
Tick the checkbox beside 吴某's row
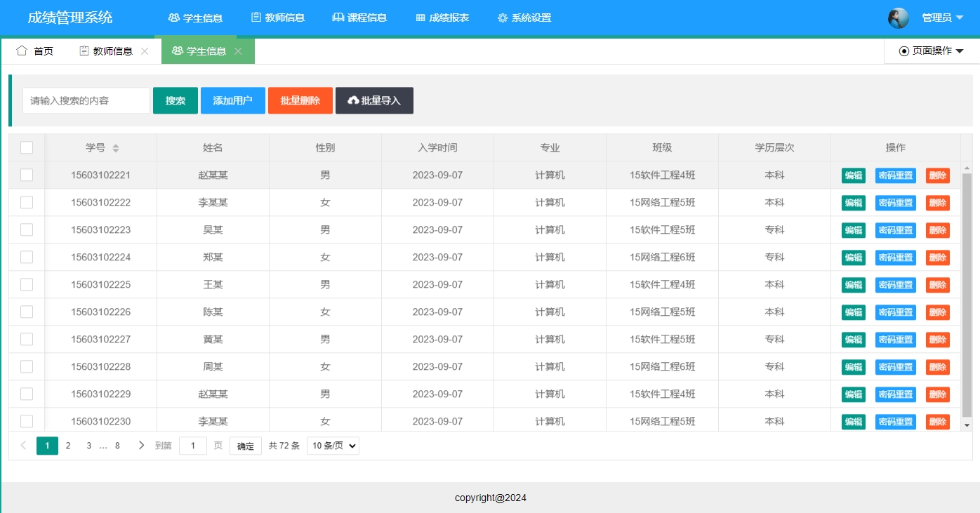coord(26,229)
